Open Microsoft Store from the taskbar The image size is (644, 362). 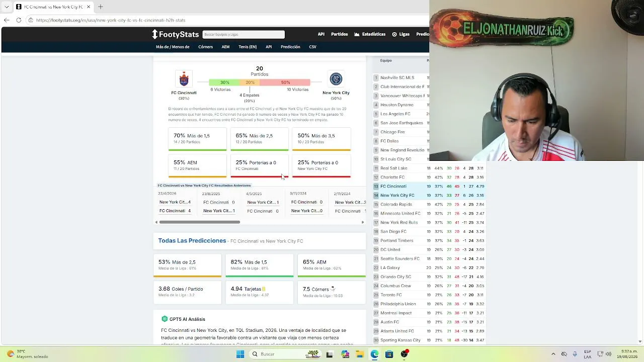(x=389, y=354)
